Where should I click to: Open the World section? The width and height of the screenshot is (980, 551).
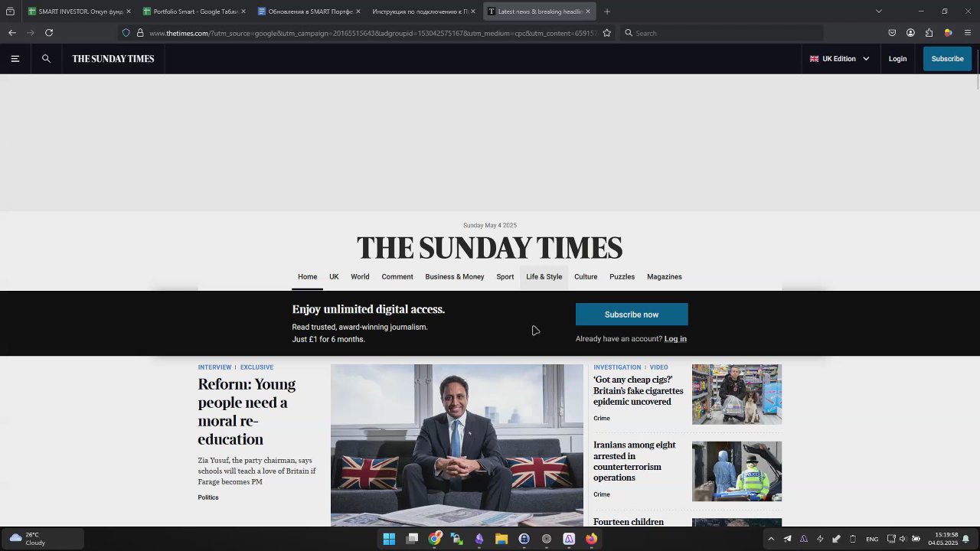(x=360, y=277)
